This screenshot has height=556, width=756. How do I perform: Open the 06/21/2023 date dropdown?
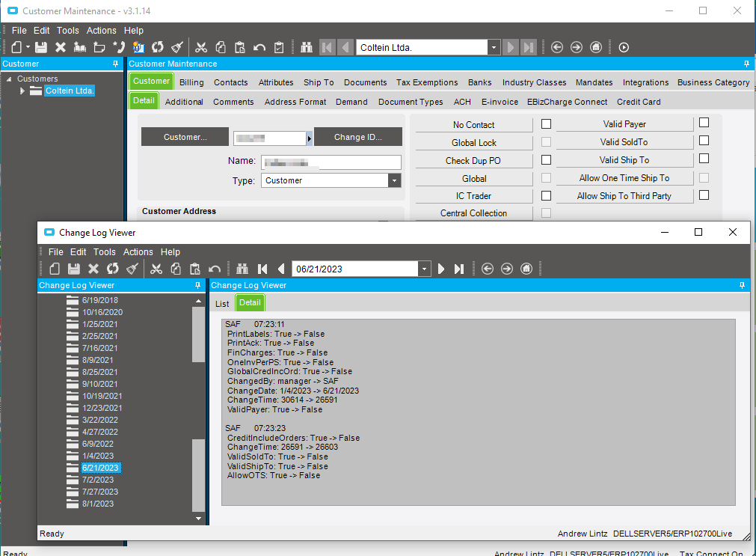[425, 269]
